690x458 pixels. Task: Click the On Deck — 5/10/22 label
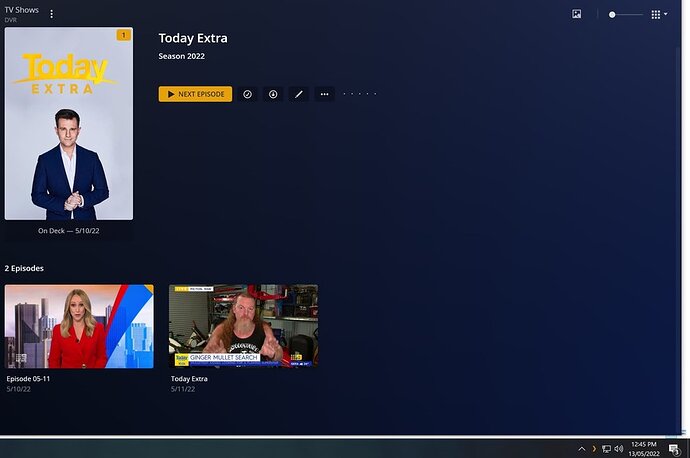click(x=69, y=231)
